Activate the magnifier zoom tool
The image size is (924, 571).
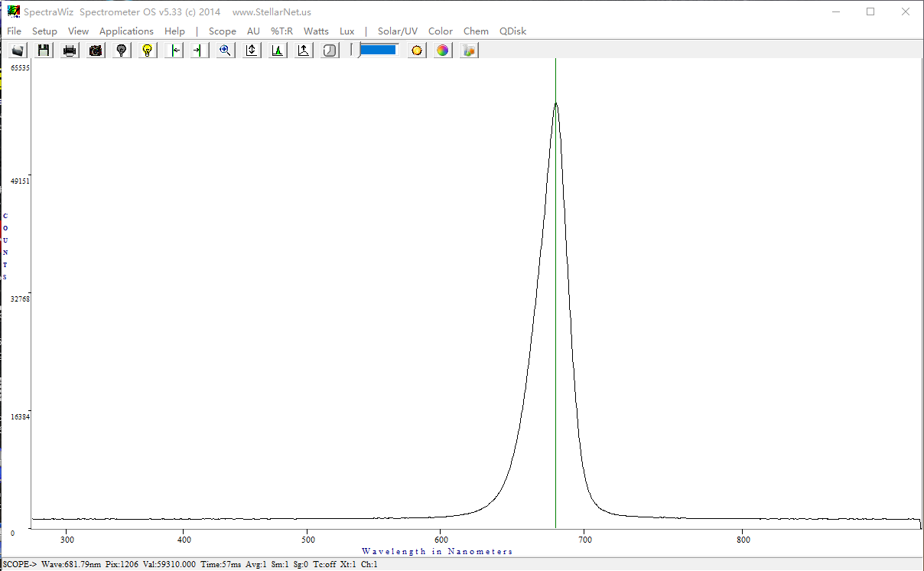pyautogui.click(x=226, y=51)
